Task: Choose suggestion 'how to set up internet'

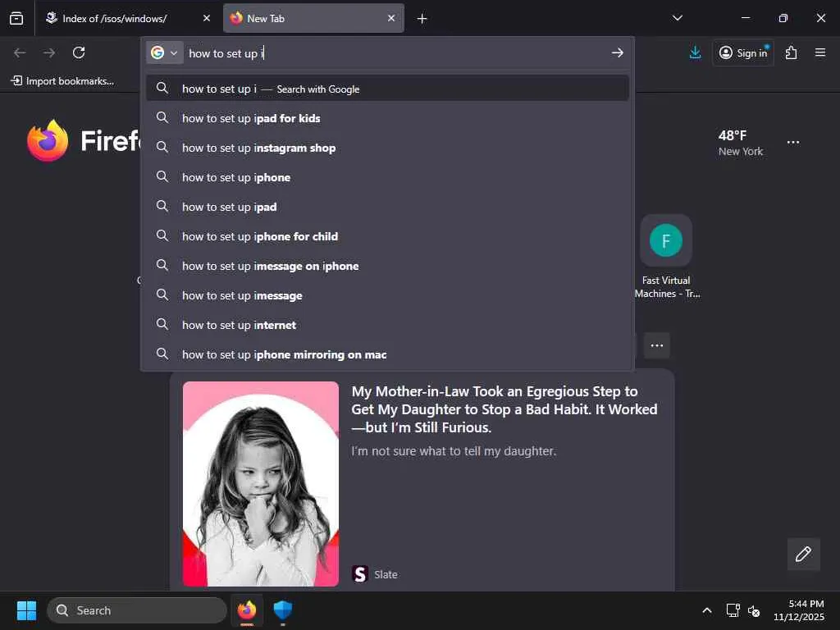Action: [387, 324]
